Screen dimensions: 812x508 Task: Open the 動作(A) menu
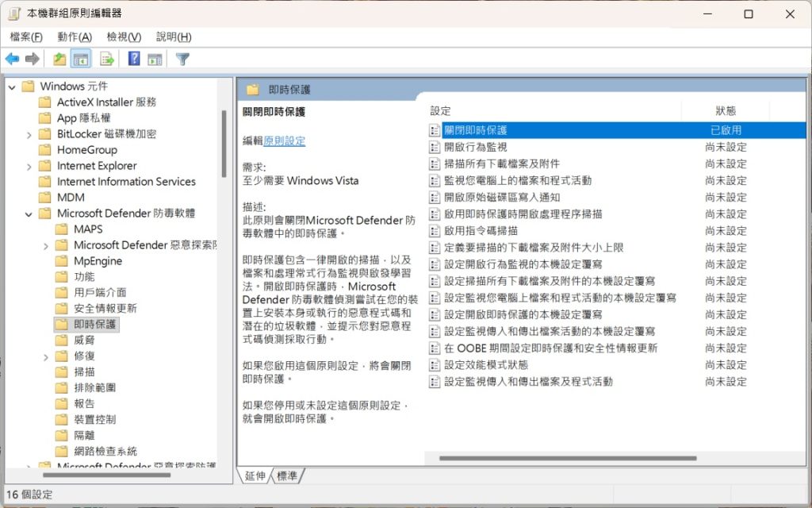coord(75,37)
